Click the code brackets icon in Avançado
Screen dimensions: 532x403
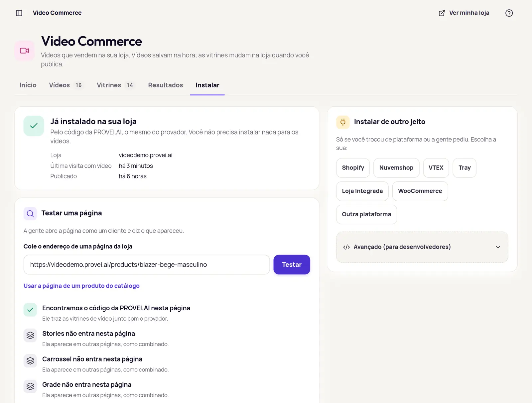(346, 247)
